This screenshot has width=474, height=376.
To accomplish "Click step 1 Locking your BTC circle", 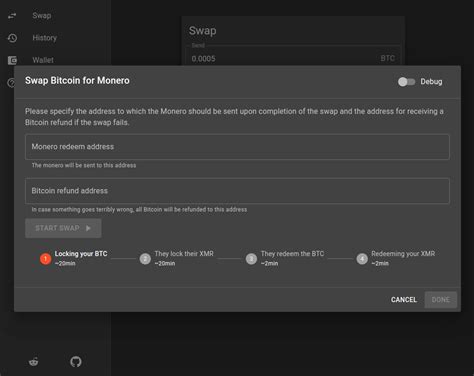I will coord(46,259).
